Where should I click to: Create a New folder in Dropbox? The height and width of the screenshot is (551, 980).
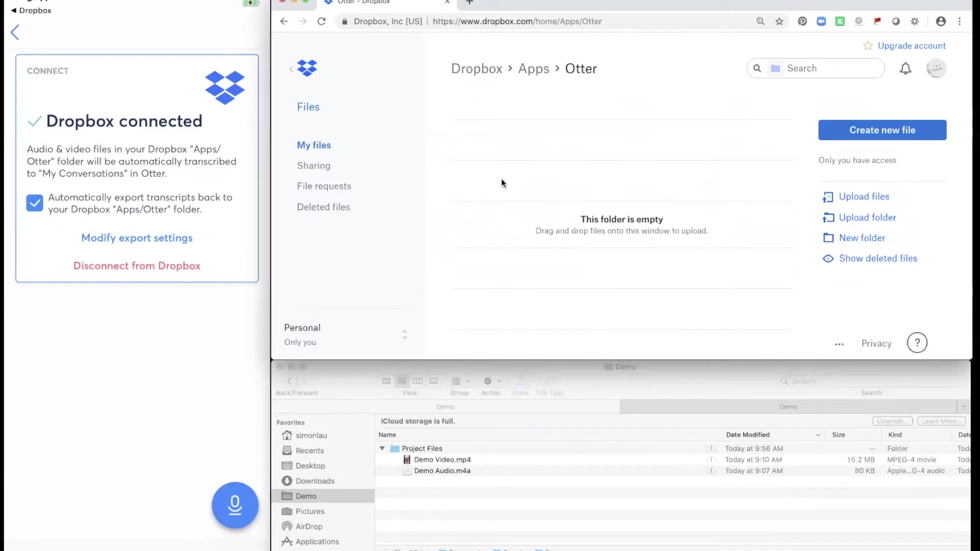(862, 238)
